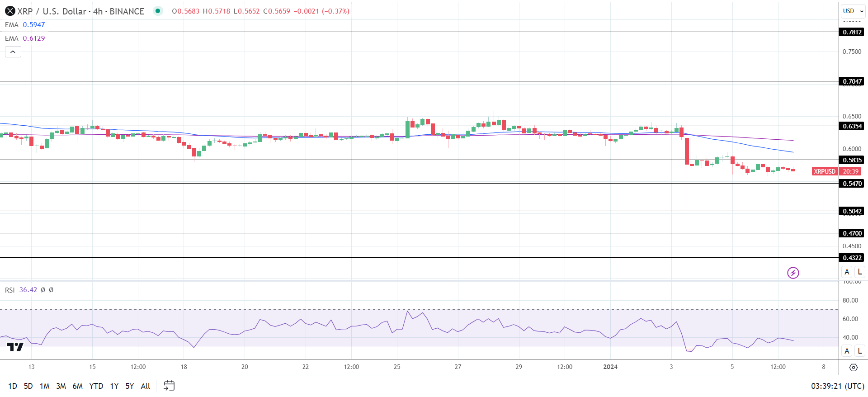Click the -0.0021 (-0.37%) change value
This screenshot has width=868, height=397.
coord(321,11)
